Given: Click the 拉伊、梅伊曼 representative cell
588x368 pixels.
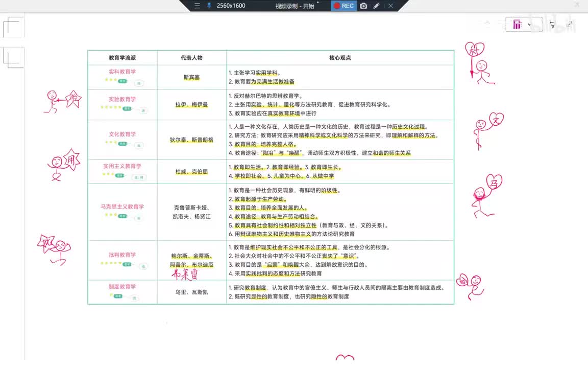Looking at the screenshot, I should 191,104.
